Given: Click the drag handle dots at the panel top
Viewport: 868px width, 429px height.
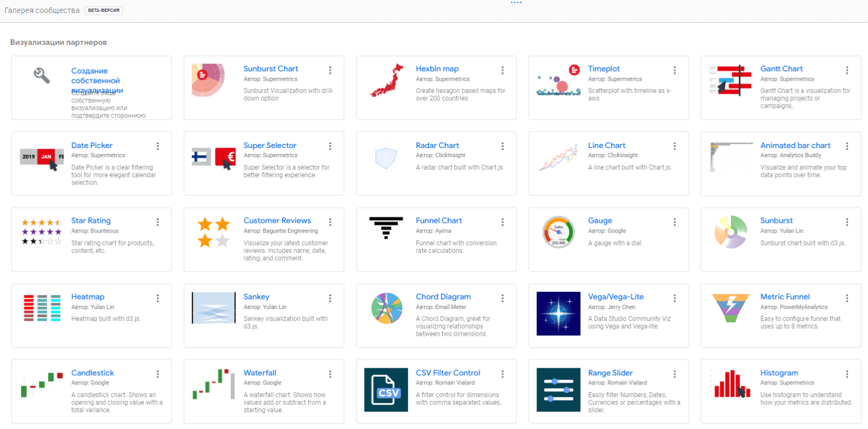Looking at the screenshot, I should [x=516, y=3].
